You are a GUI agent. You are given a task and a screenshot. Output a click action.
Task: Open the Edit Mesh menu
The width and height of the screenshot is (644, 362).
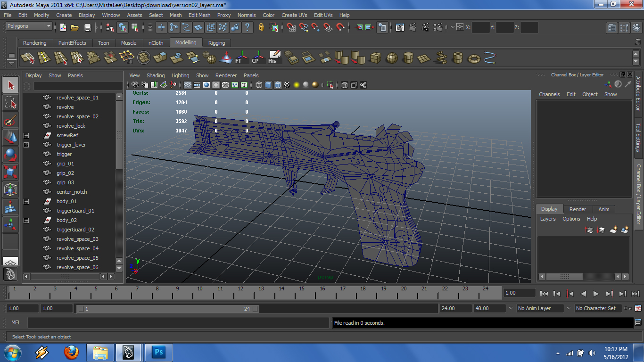tap(199, 15)
